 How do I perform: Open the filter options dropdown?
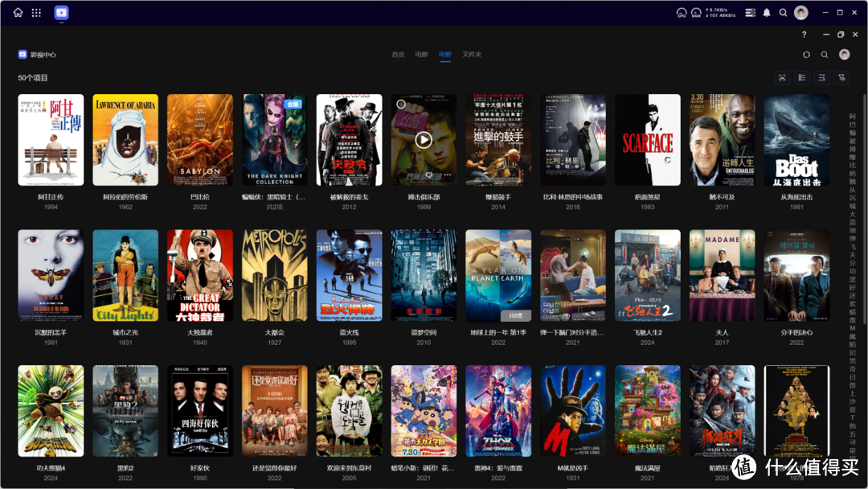[x=841, y=78]
